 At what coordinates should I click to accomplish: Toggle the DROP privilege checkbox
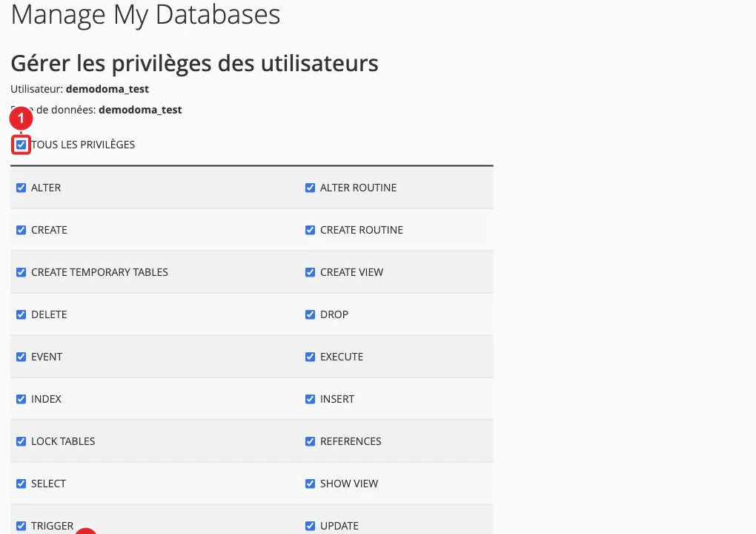click(310, 314)
